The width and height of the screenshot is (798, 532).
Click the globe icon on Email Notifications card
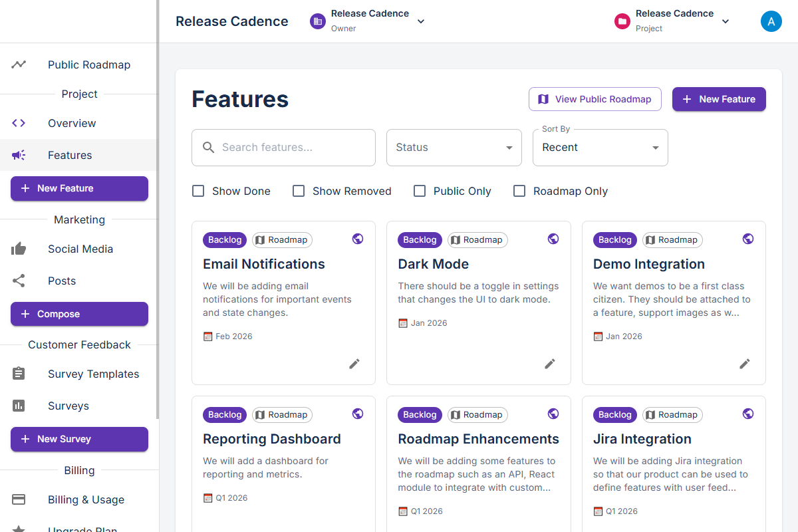coord(358,239)
